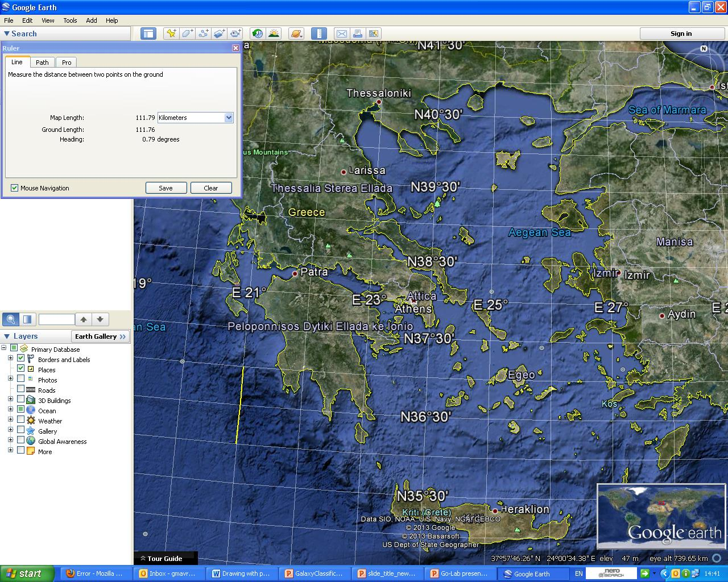This screenshot has width=728, height=582.
Task: Show historical imagery clock icon
Action: click(x=258, y=34)
